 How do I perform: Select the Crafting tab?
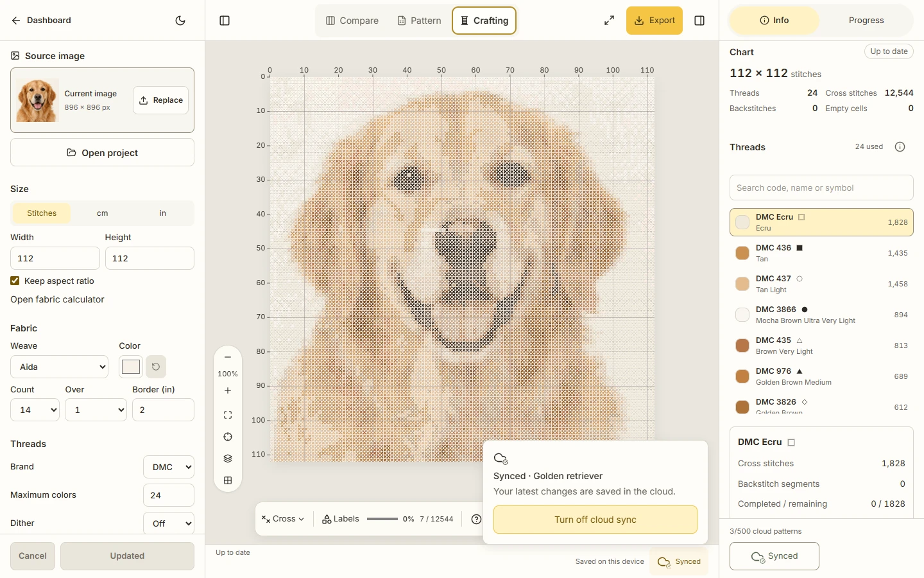pos(484,21)
